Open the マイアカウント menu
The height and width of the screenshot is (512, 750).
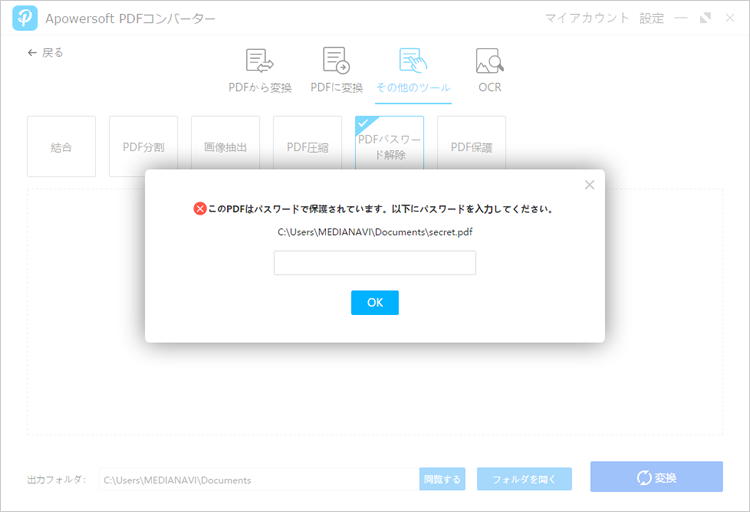click(x=587, y=18)
